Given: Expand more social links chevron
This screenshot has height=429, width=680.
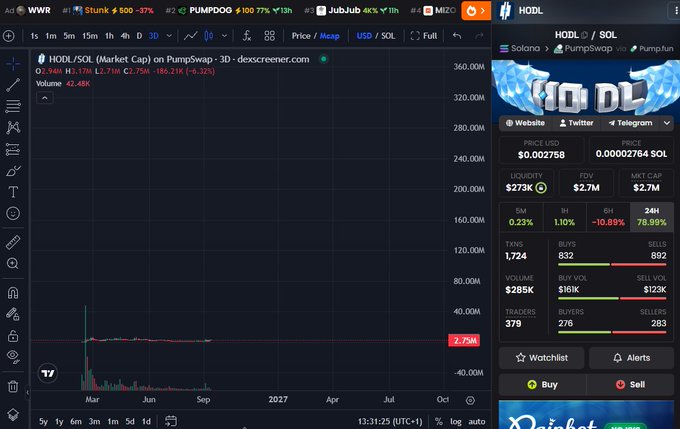Looking at the screenshot, I should tap(667, 123).
